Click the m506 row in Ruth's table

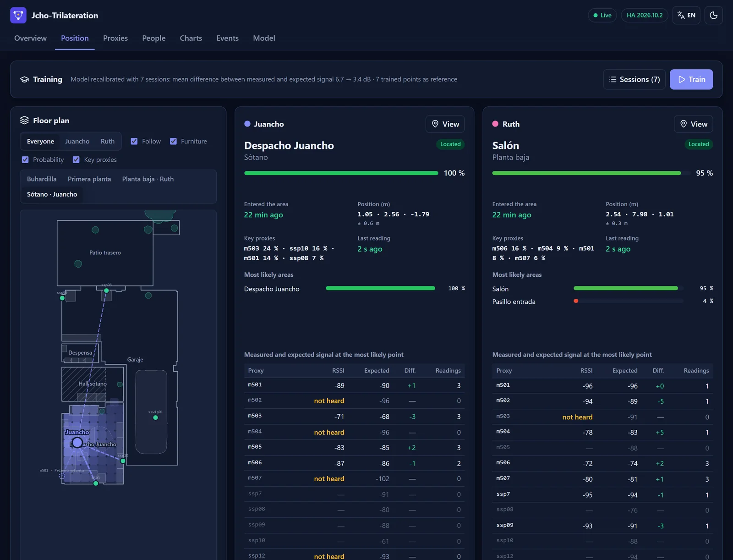point(602,463)
